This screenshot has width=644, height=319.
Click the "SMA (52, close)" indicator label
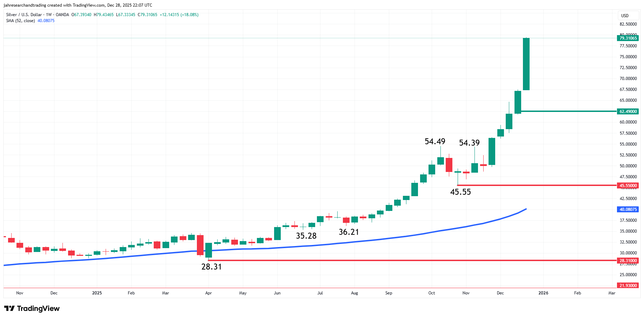pos(20,21)
